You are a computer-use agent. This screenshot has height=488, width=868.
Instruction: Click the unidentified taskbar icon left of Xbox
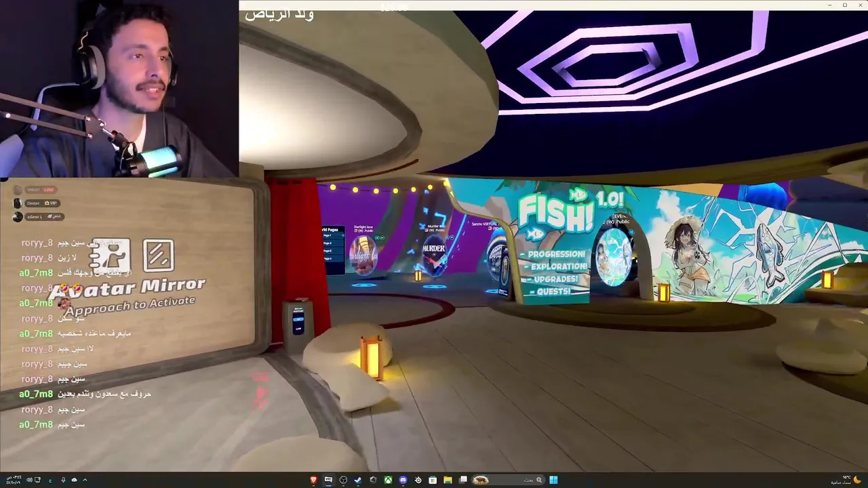pyautogui.click(x=373, y=480)
